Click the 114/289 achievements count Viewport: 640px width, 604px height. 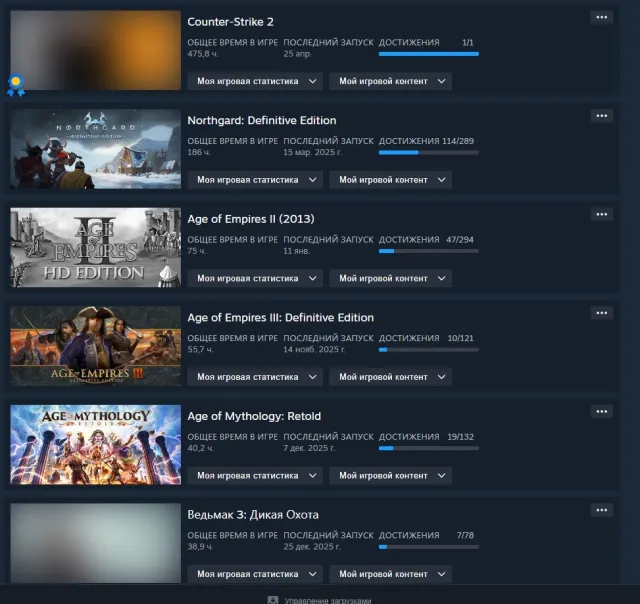458,141
